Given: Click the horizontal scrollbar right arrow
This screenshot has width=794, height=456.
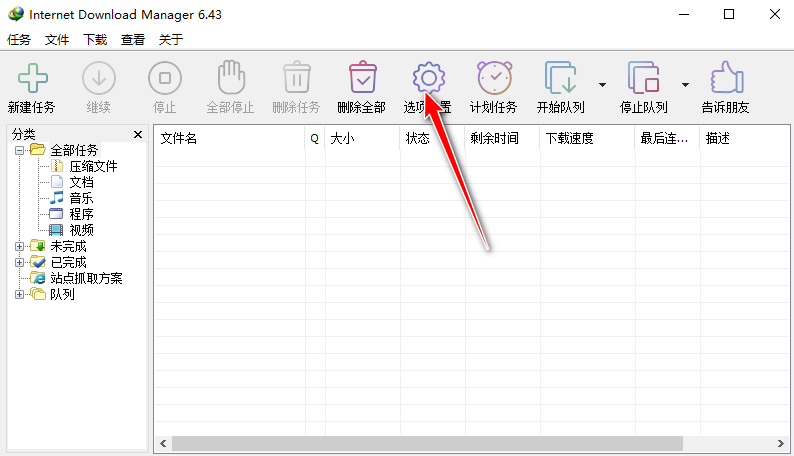Looking at the screenshot, I should coord(780,443).
